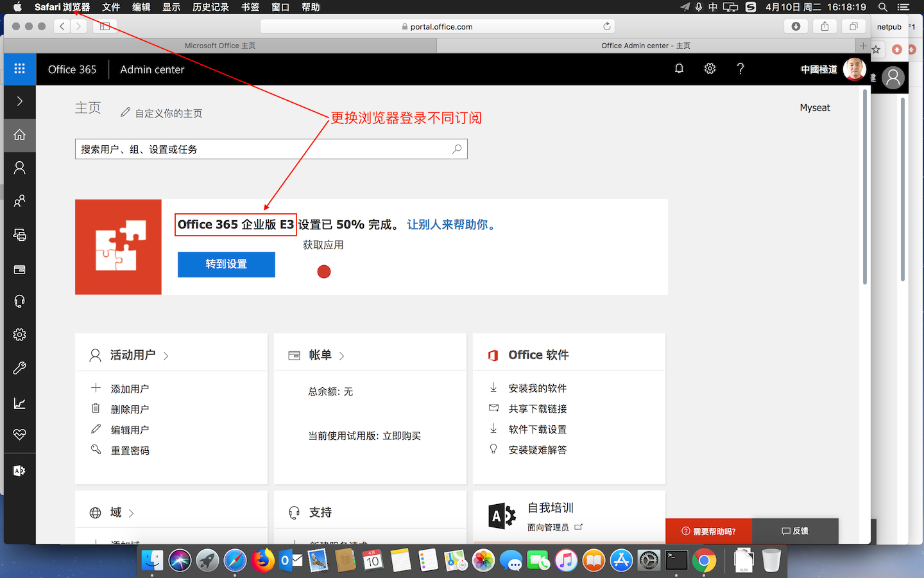Open Admin centers icon in sidebar
This screenshot has width=924, height=578.
click(19, 471)
